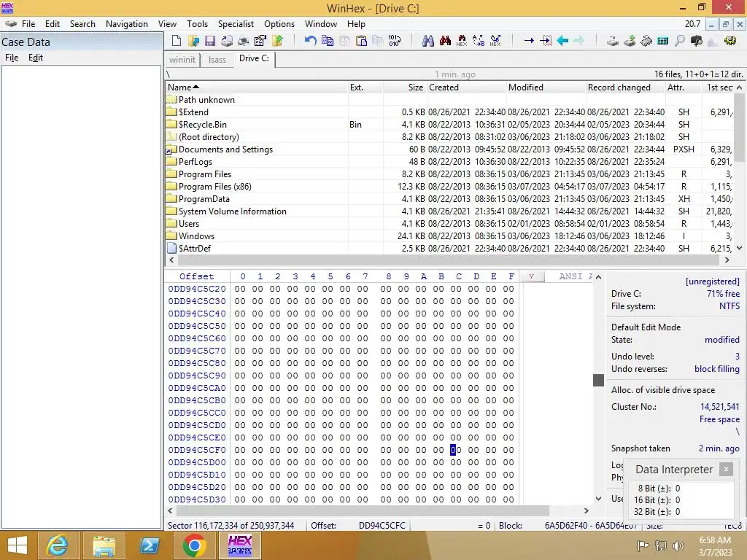This screenshot has height=560, width=747.
Task: Switch to the wininit tab
Action: [x=182, y=60]
